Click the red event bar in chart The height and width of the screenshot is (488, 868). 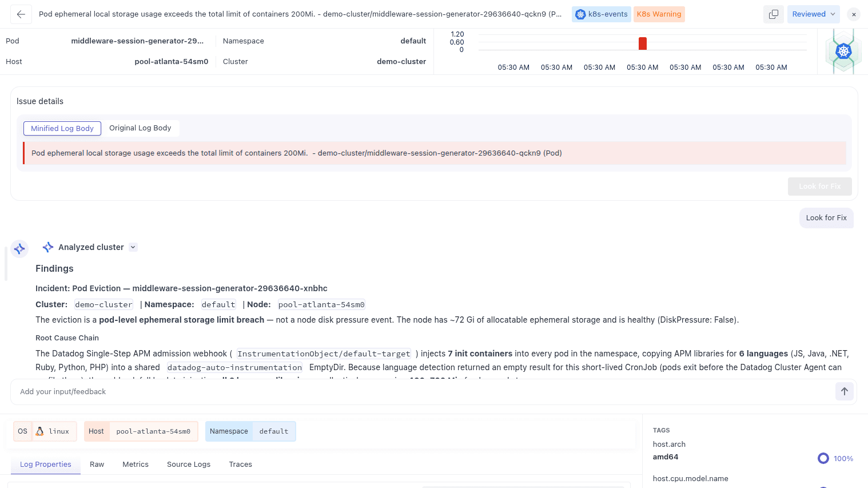tap(643, 43)
